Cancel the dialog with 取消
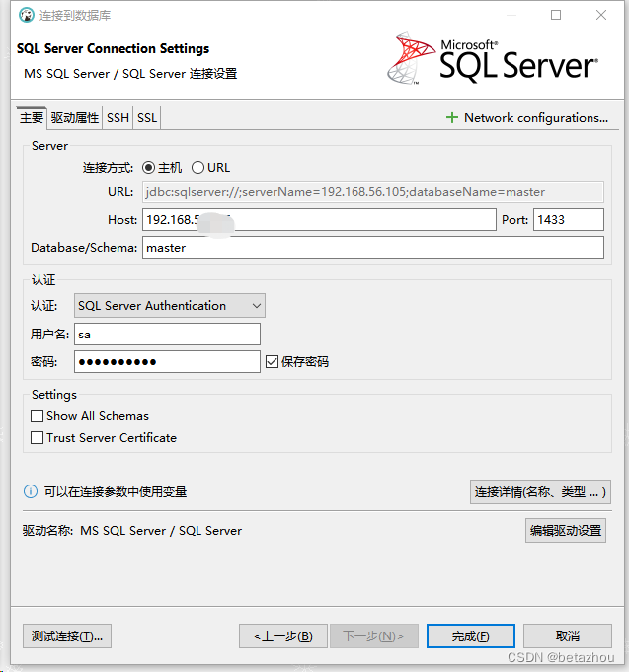 [x=567, y=636]
